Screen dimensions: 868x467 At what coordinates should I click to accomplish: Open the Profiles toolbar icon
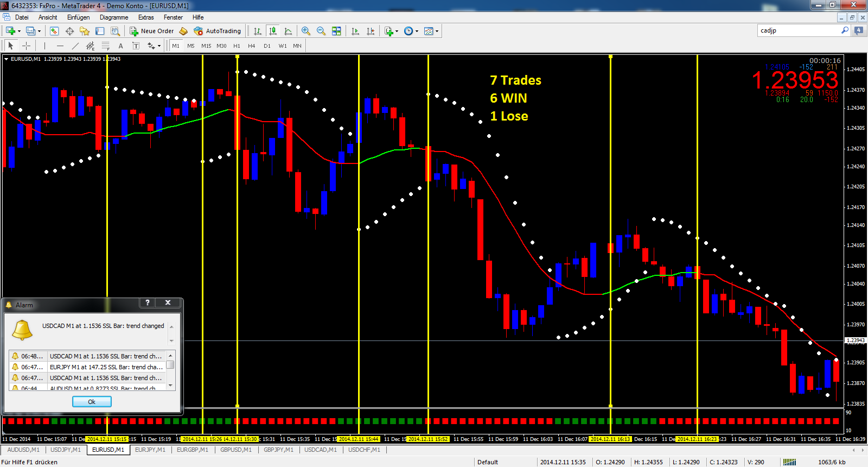pos(31,31)
